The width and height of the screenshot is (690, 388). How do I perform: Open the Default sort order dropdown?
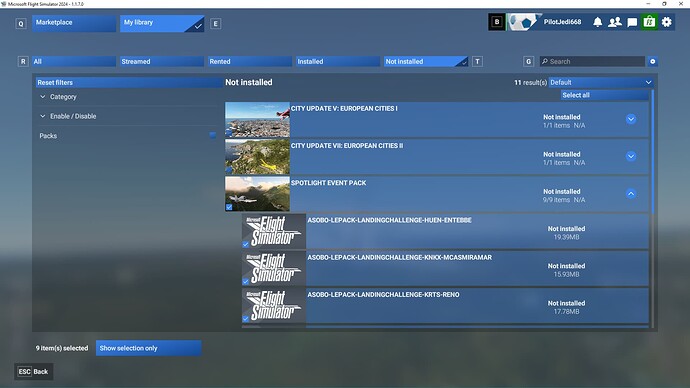(601, 82)
